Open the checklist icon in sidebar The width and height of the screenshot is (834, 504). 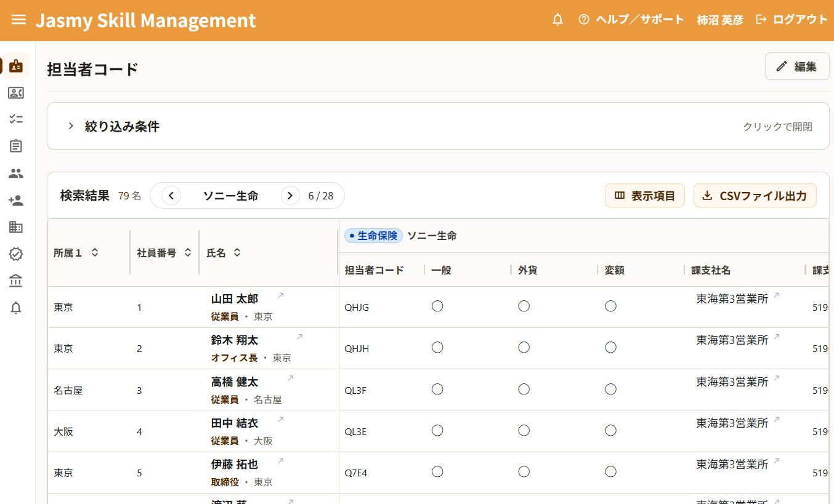[x=16, y=119]
